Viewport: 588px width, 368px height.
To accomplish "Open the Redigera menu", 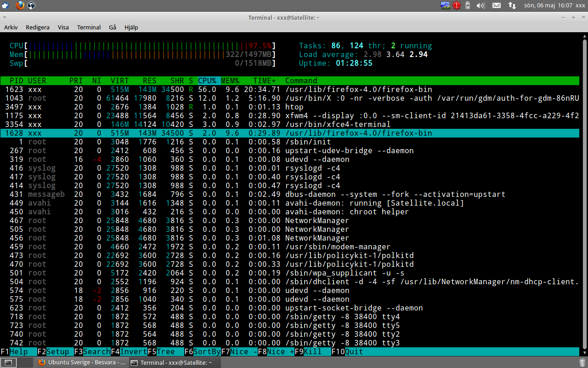I will click(x=38, y=27).
